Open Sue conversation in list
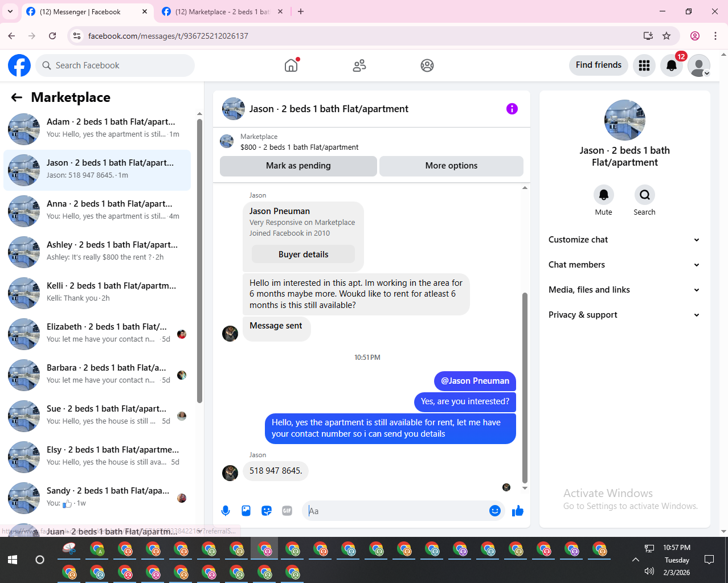The height and width of the screenshot is (583, 728). [97, 416]
